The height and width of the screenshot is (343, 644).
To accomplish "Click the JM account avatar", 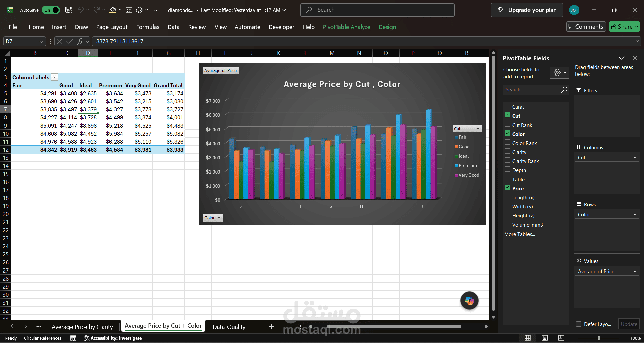I will coord(574,10).
